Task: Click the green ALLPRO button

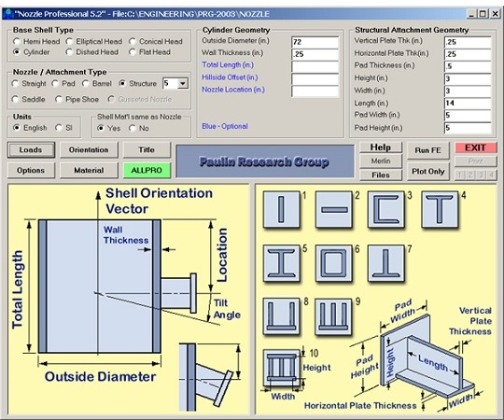Action: point(147,170)
